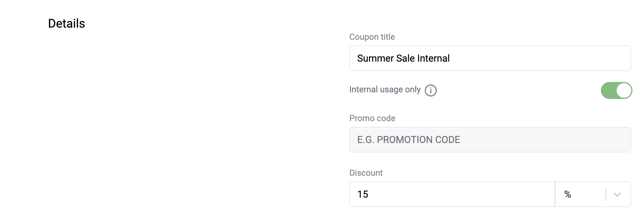This screenshot has height=221, width=644.
Task: Open the % discount type dropdown
Action: 593,194
